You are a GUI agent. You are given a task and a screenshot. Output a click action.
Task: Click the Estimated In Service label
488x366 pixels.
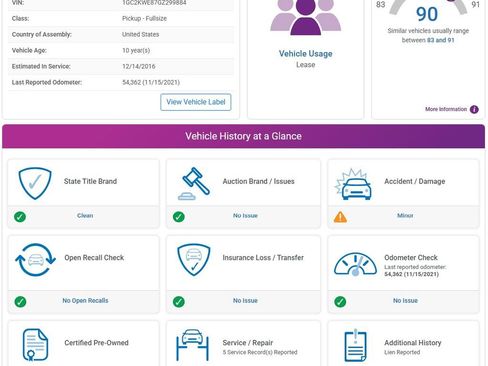click(x=41, y=67)
